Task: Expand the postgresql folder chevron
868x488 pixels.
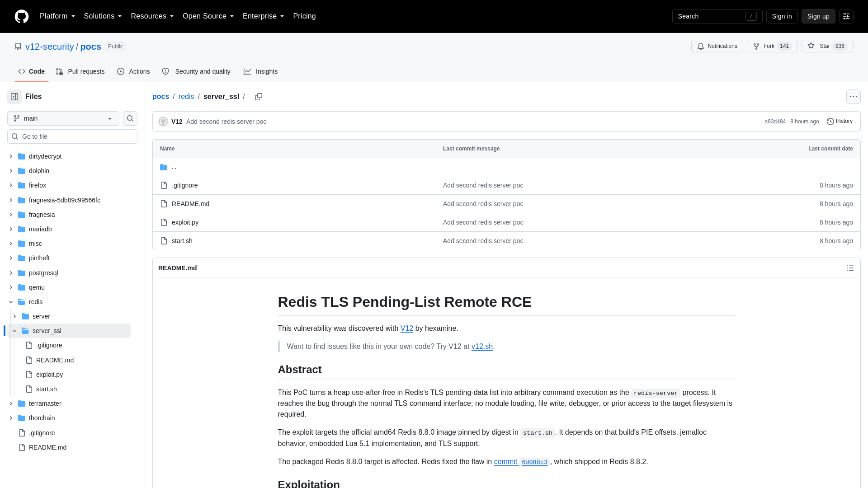Action: (x=11, y=273)
